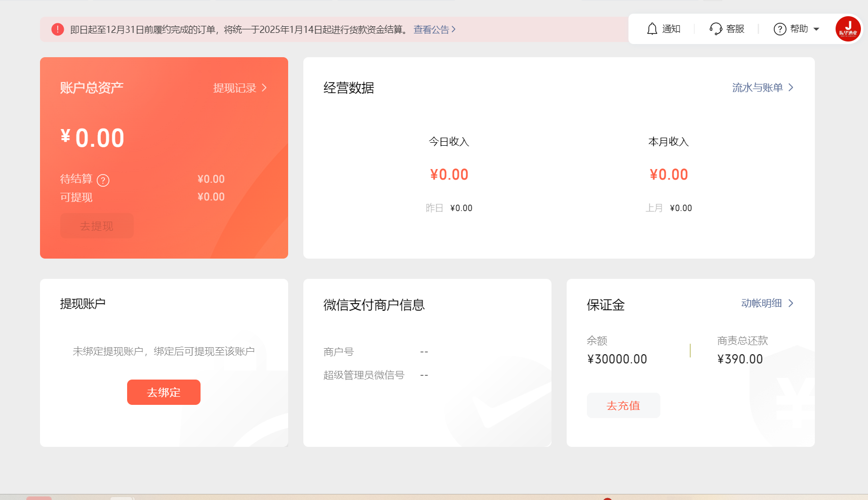
Task: Click the 去充值 recharge button
Action: pos(623,405)
